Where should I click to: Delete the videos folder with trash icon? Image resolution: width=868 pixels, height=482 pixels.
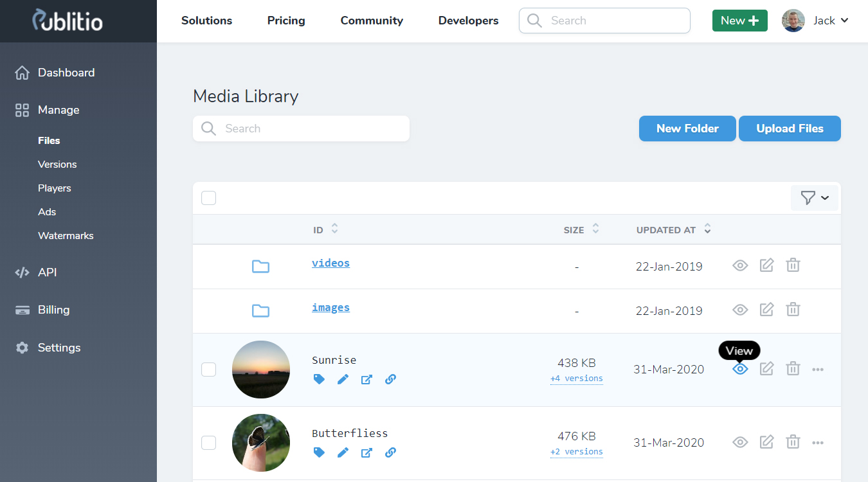coord(793,265)
